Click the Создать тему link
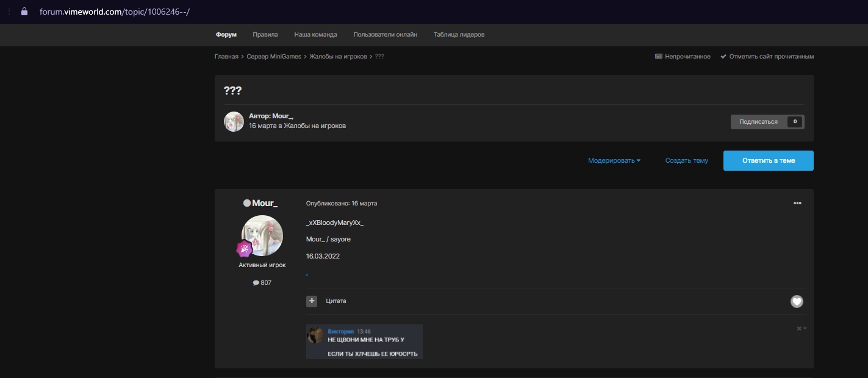Image resolution: width=868 pixels, height=378 pixels. [x=686, y=161]
